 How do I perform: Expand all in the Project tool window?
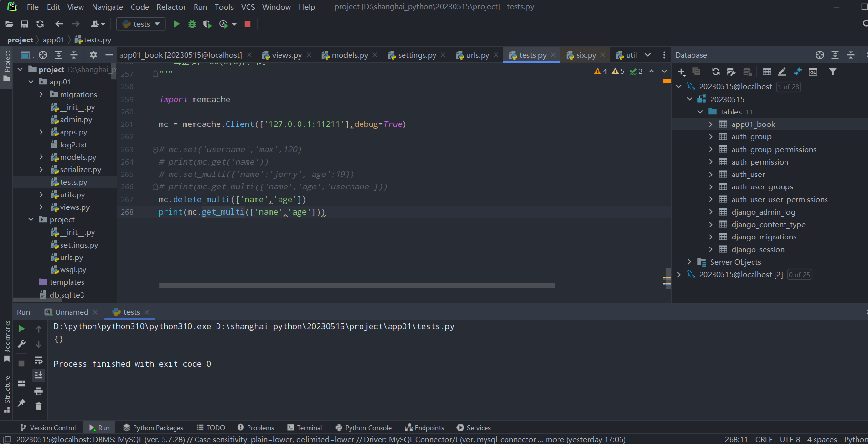pyautogui.click(x=59, y=55)
